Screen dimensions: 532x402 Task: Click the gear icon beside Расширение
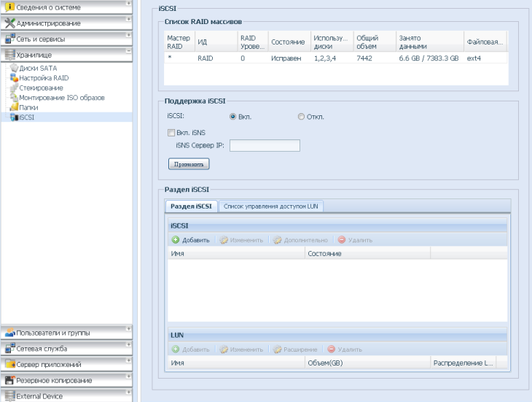[277, 349]
